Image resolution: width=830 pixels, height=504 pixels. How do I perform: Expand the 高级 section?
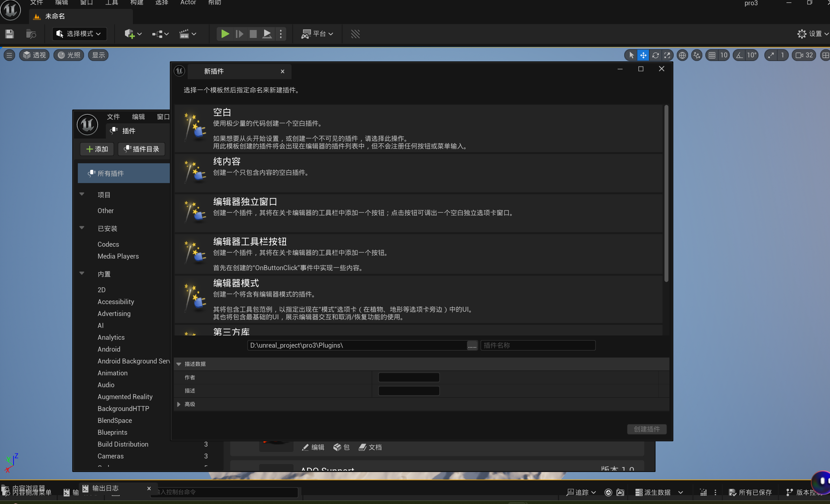click(179, 404)
